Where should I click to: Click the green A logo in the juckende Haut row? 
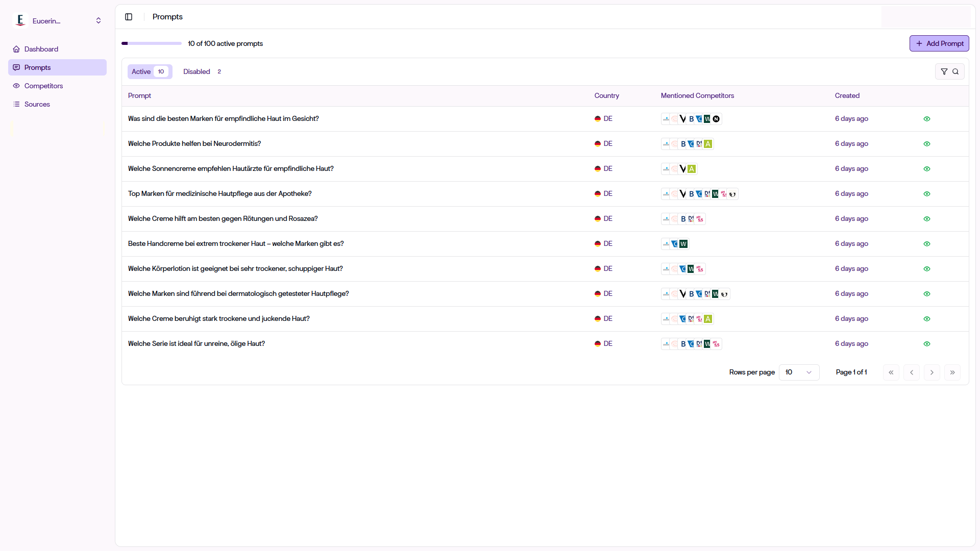708,319
